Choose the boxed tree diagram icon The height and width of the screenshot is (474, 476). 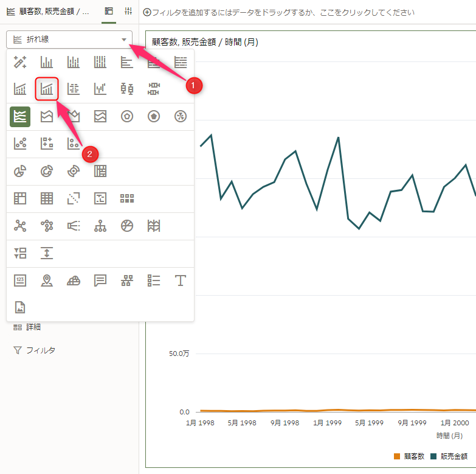pyautogui.click(x=100, y=198)
